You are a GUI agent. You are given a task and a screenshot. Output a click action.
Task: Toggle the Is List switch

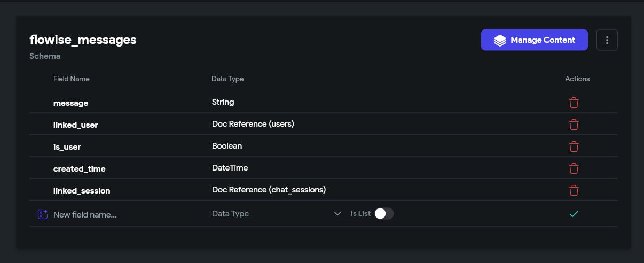384,214
